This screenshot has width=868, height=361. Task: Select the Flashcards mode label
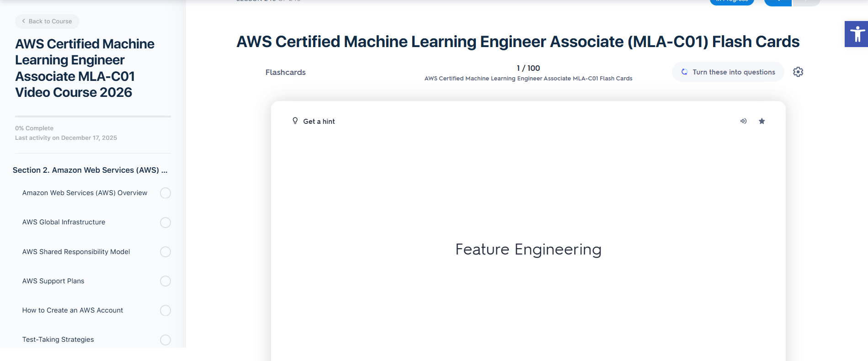285,72
